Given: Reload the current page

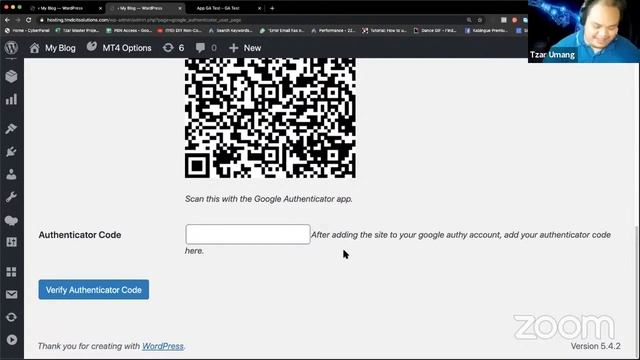Looking at the screenshot, I should point(29,20).
